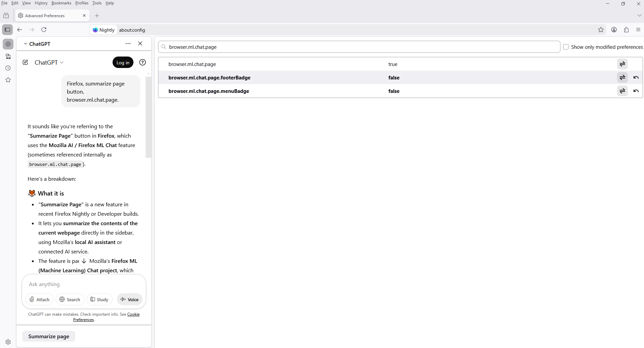Start a new chat with the compose icon
Screen dimensions: 644x348
(25, 62)
